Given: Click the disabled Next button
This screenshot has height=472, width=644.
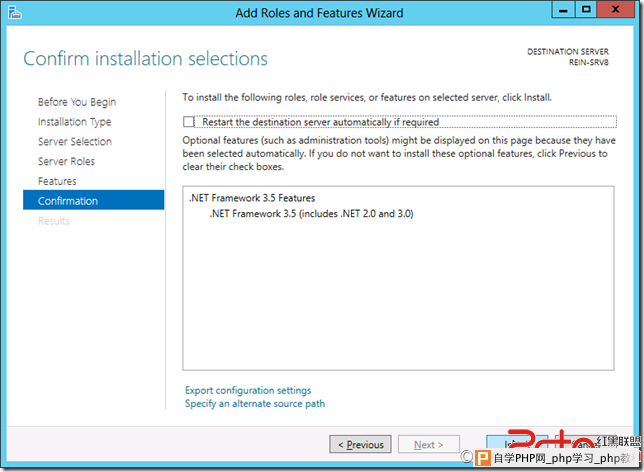Looking at the screenshot, I should pos(428,444).
